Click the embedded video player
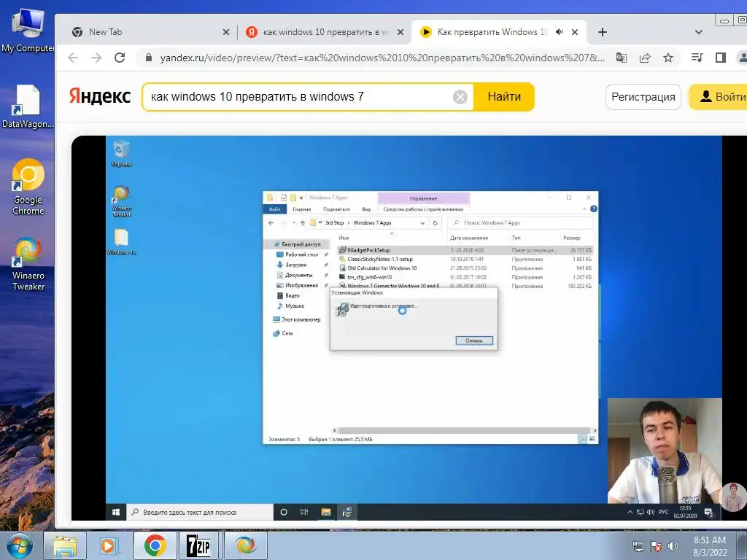Image resolution: width=747 pixels, height=560 pixels. pyautogui.click(x=409, y=328)
